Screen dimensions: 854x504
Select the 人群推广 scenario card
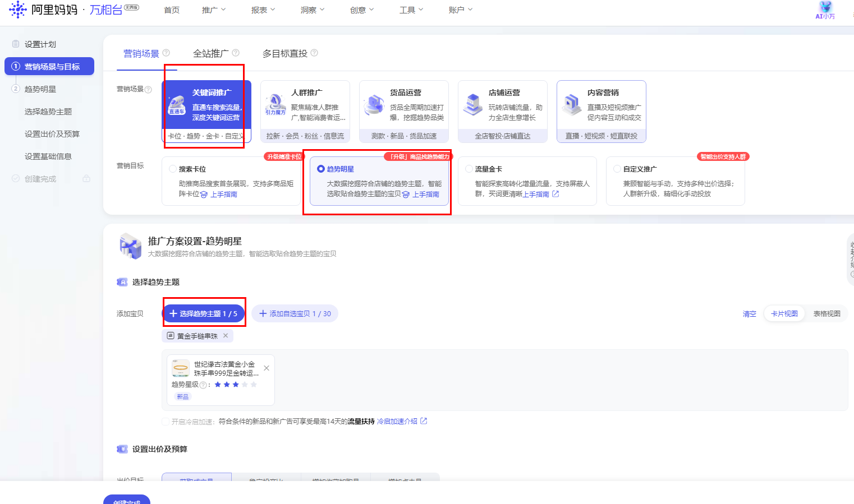[305, 111]
